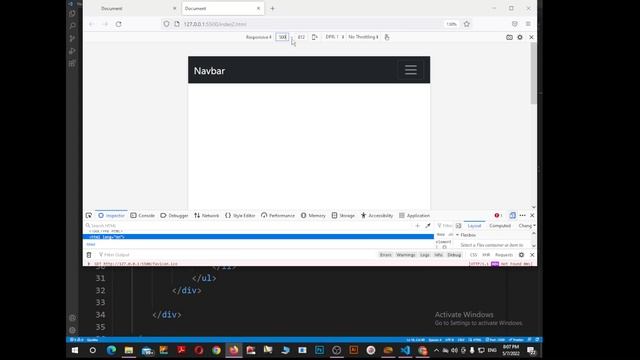Open Microsoft Edge from the taskbar

pos(111,350)
